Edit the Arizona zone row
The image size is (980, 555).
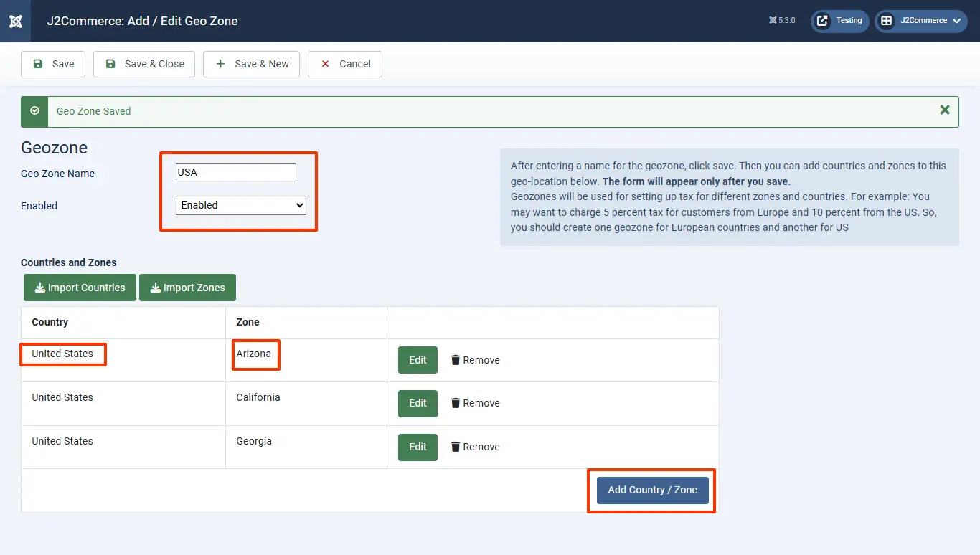(x=418, y=360)
